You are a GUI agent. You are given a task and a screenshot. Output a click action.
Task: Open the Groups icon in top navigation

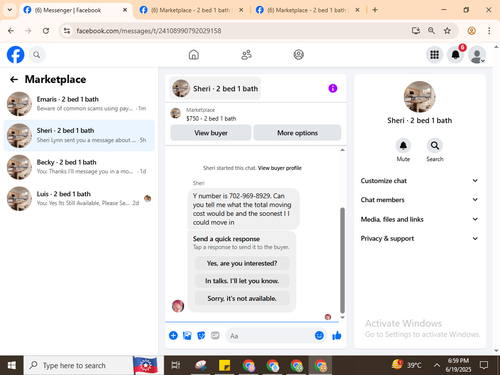click(x=298, y=55)
